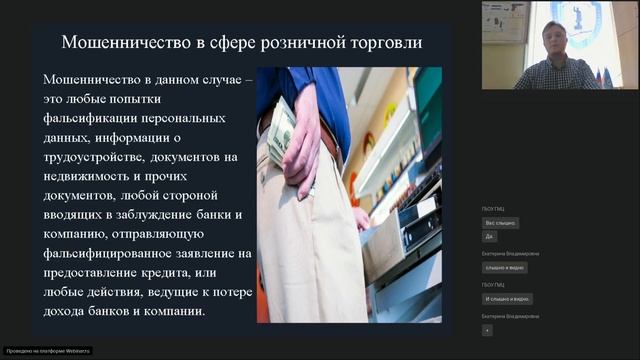The width and height of the screenshot is (640, 360).
Task: Click slide line "фальсификации персональных"
Action: click(134, 118)
